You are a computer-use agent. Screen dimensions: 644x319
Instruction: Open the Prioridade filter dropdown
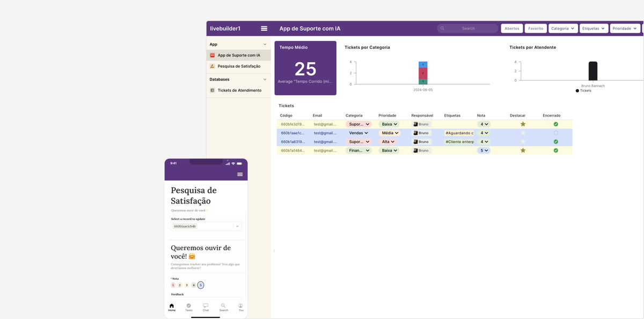coord(625,28)
